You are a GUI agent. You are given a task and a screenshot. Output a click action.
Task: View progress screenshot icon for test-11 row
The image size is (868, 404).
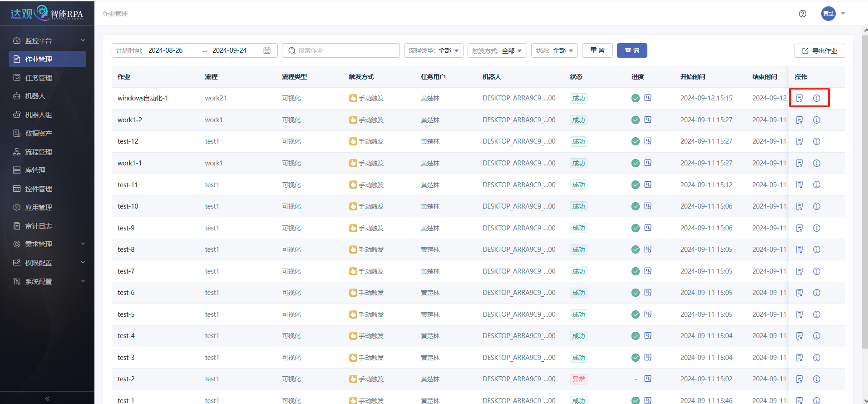tap(648, 185)
